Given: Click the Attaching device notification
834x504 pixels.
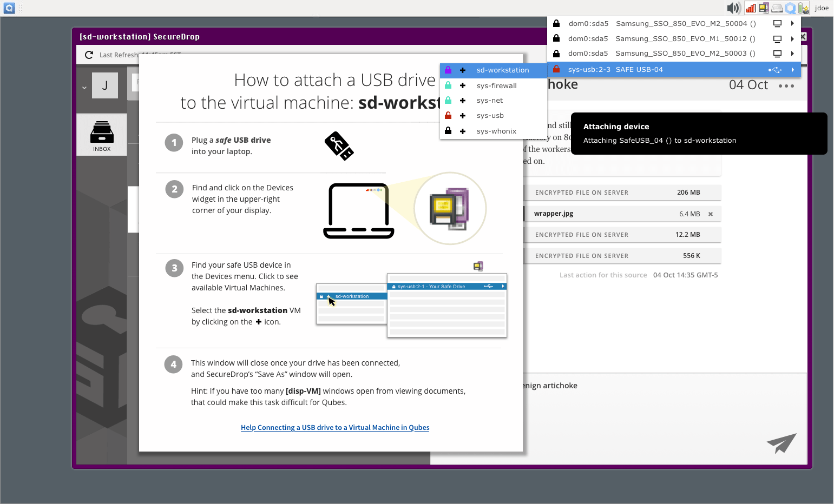Looking at the screenshot, I should [699, 134].
